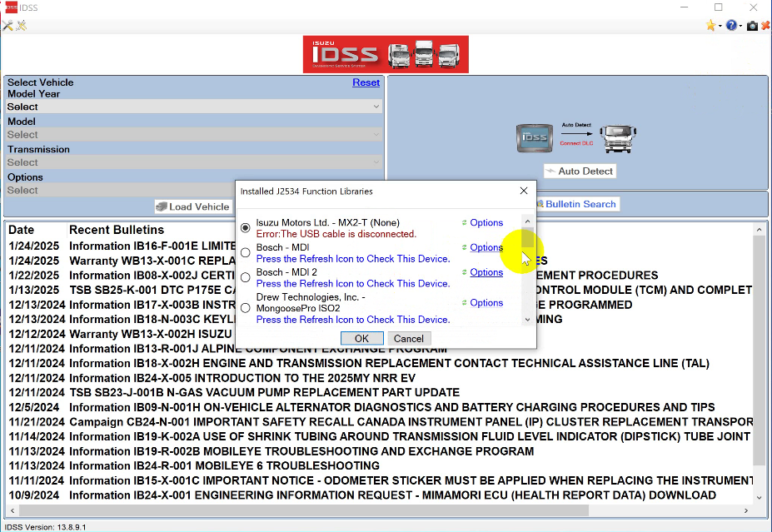The width and height of the screenshot is (772, 532).
Task: Refresh the MongoosePro ISO2 device status icon
Action: [464, 302]
